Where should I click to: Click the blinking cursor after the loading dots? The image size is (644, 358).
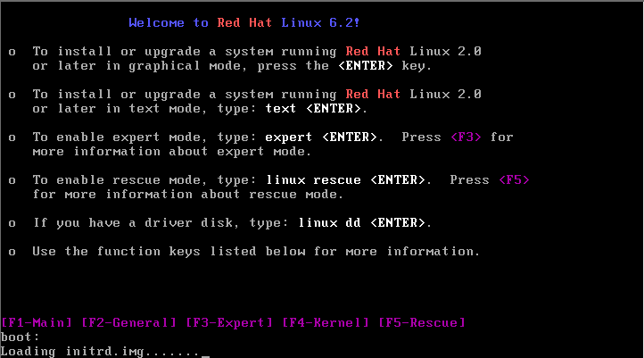[x=205, y=356]
